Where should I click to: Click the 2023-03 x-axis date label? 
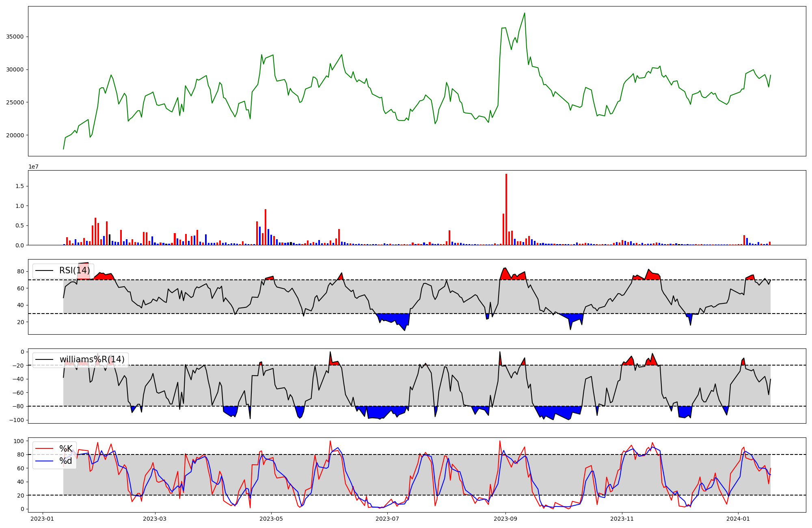point(155,519)
